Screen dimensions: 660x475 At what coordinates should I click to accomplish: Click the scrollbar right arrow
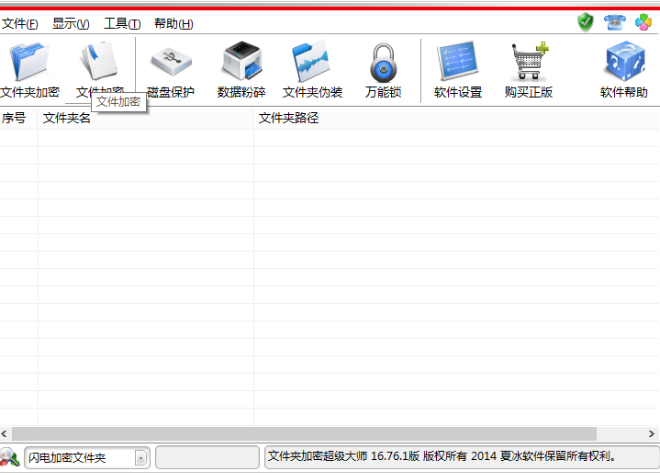coord(652,433)
